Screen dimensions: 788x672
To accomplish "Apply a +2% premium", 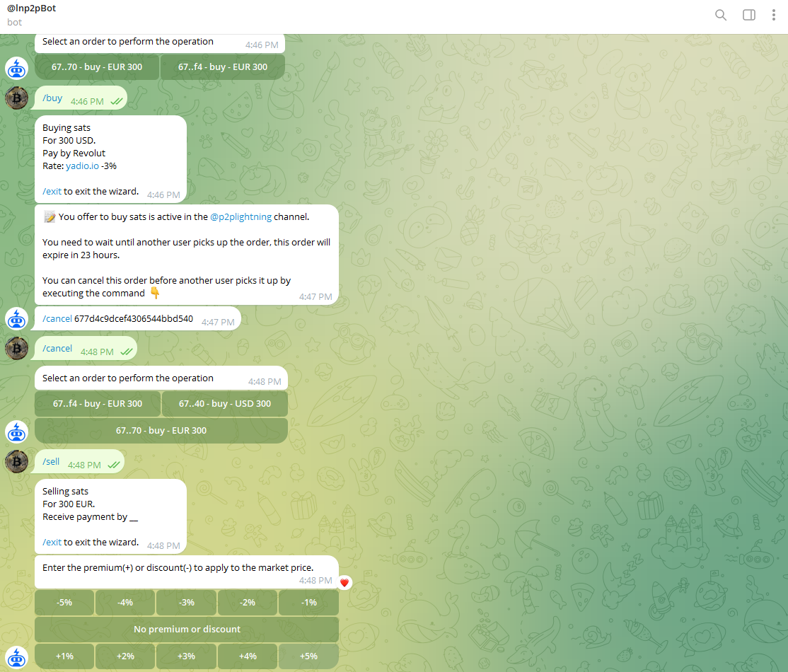I will 125,656.
